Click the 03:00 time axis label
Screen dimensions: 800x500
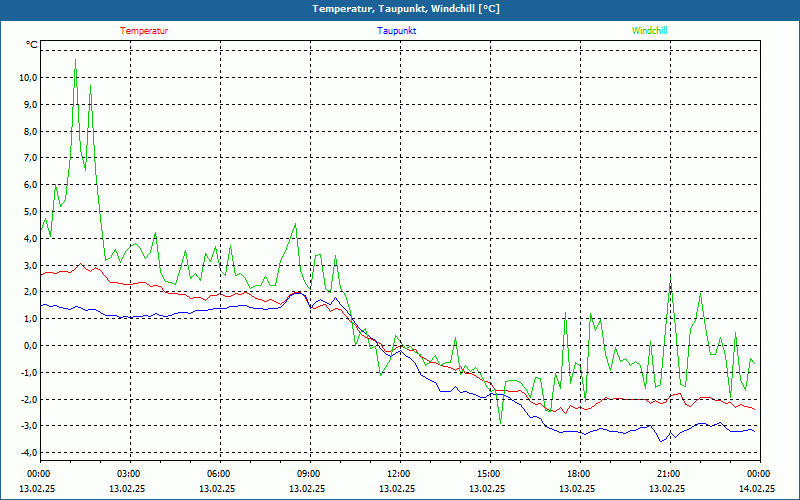[128, 474]
